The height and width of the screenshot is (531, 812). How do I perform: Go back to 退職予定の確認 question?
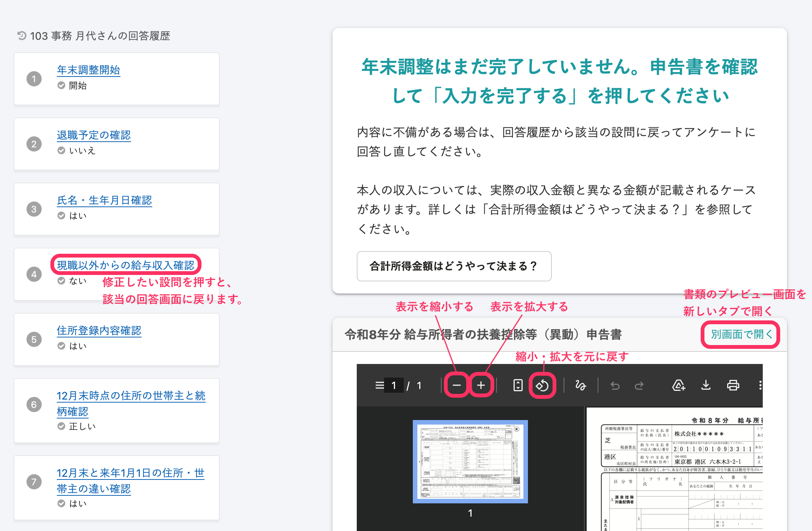coord(94,135)
